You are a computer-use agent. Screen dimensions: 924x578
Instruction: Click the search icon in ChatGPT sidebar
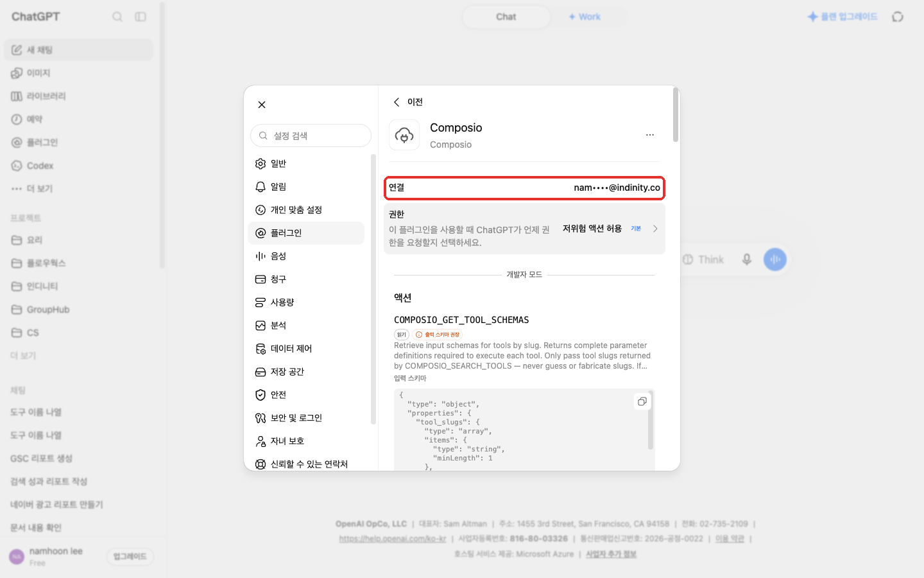pos(117,17)
